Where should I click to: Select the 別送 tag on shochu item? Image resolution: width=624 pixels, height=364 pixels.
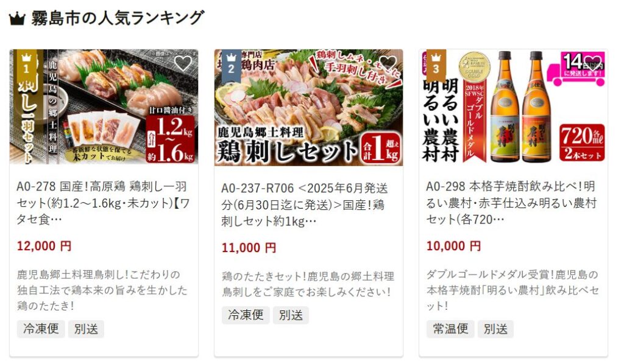click(x=495, y=329)
